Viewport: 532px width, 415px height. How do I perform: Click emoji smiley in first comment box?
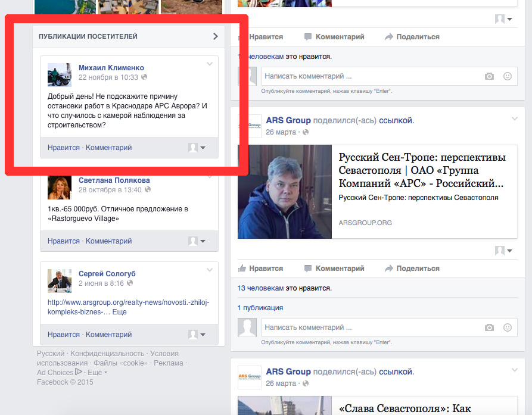pyautogui.click(x=508, y=76)
